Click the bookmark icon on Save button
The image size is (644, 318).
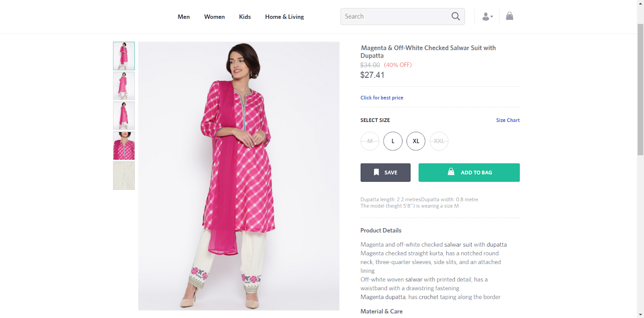(376, 173)
